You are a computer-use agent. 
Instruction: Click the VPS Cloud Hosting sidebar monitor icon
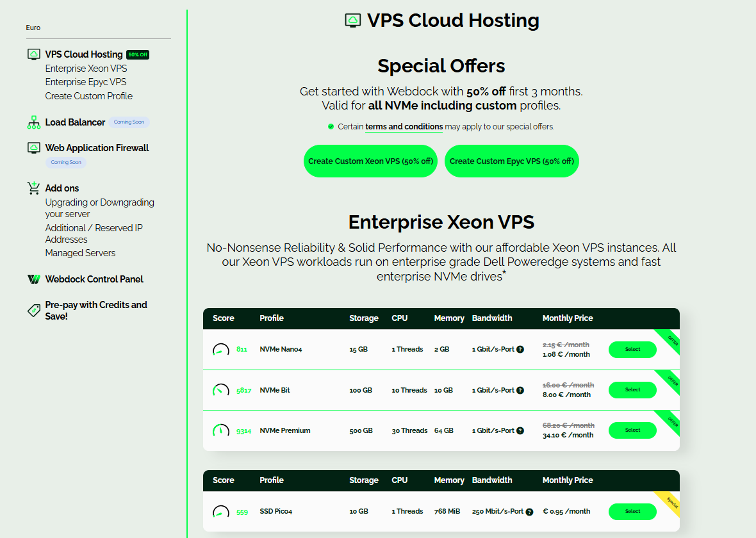pos(34,54)
